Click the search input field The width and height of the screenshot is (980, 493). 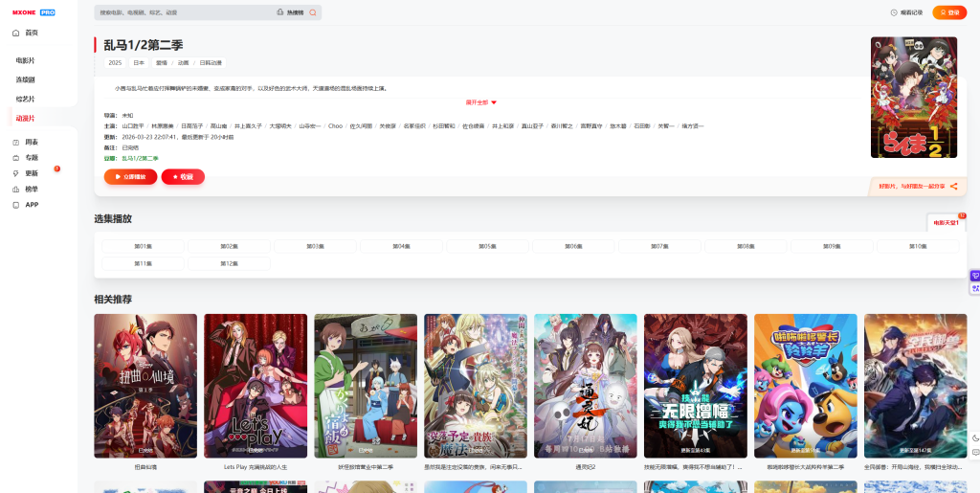pyautogui.click(x=185, y=12)
